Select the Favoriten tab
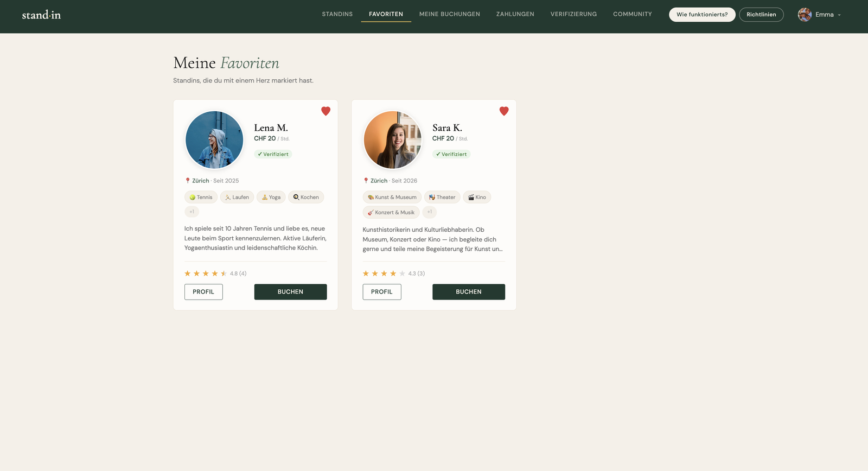 tap(386, 14)
